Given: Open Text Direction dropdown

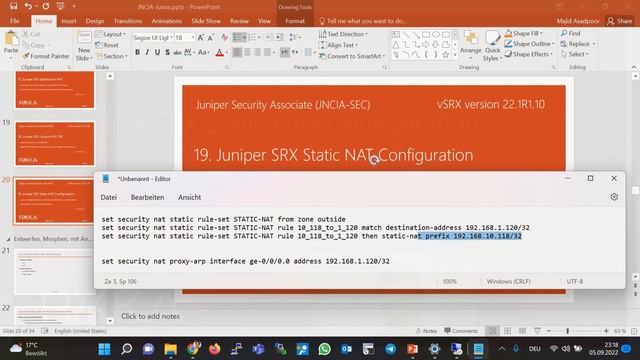Looking at the screenshot, I should tap(343, 34).
